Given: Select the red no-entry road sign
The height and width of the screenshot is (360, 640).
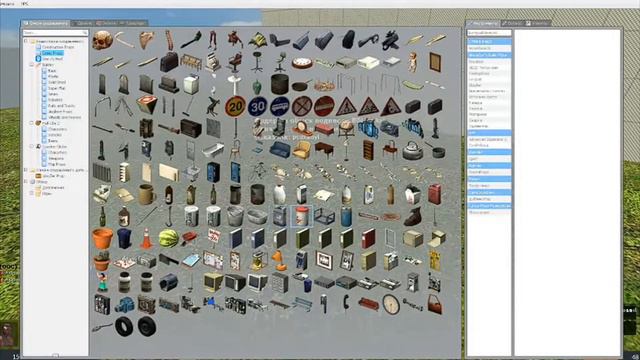Looking at the screenshot, I should point(324,106).
